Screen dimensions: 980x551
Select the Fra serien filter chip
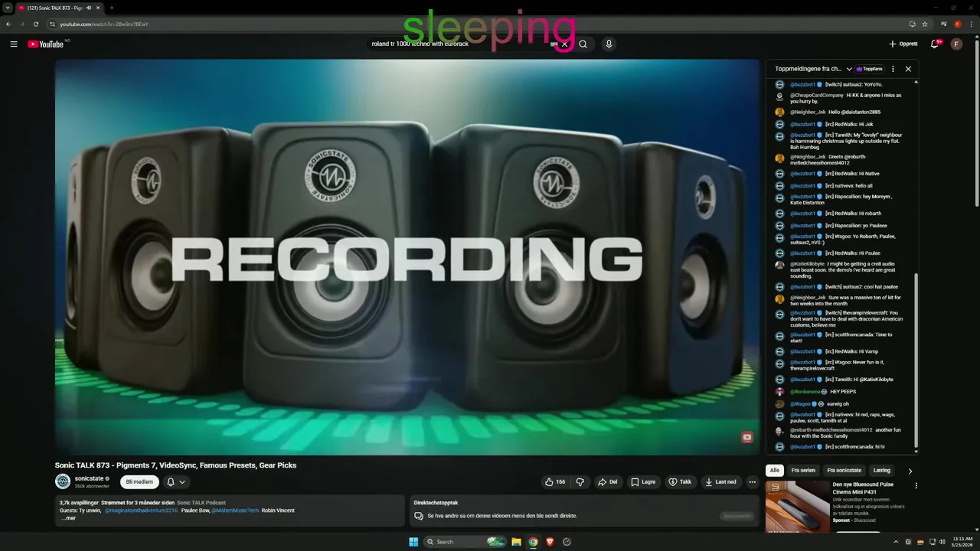[x=803, y=471]
